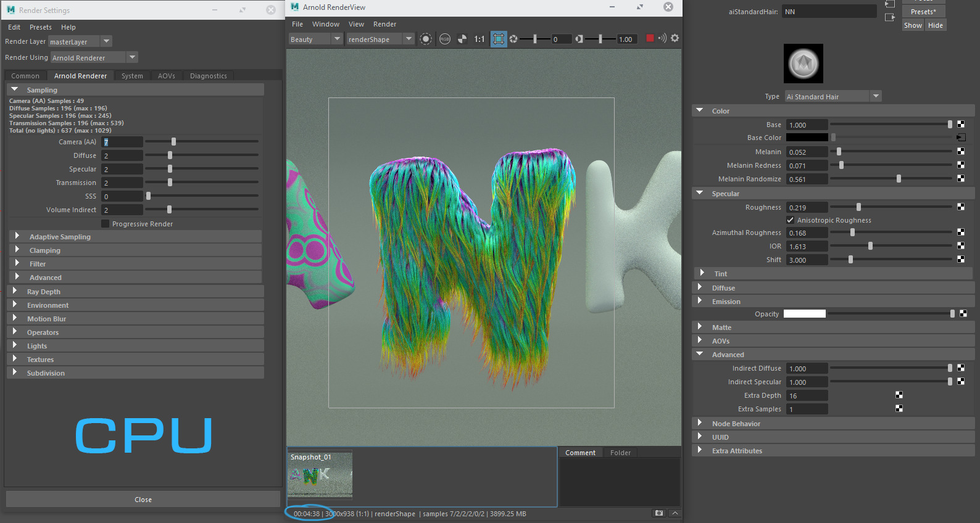The height and width of the screenshot is (523, 980).
Task: Toggle the crop region tool in RenderView
Action: click(499, 39)
